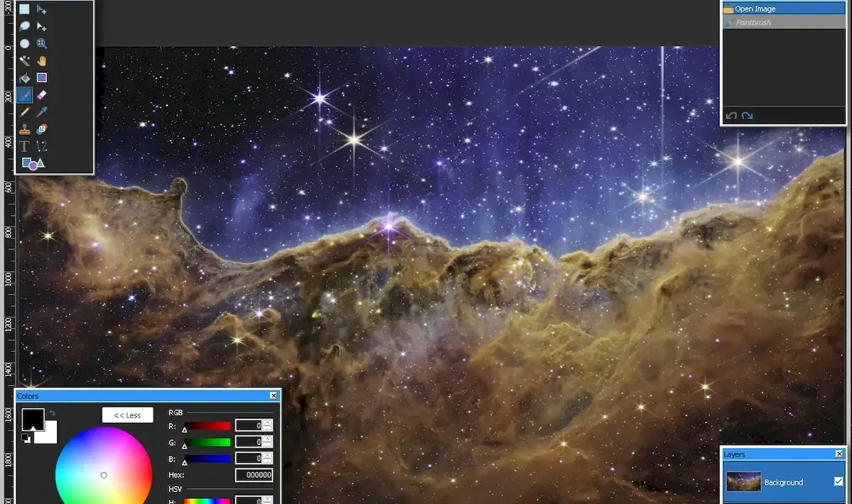Viewport: 852px width, 504px height.
Task: Click the H hue slider
Action: pyautogui.click(x=207, y=501)
